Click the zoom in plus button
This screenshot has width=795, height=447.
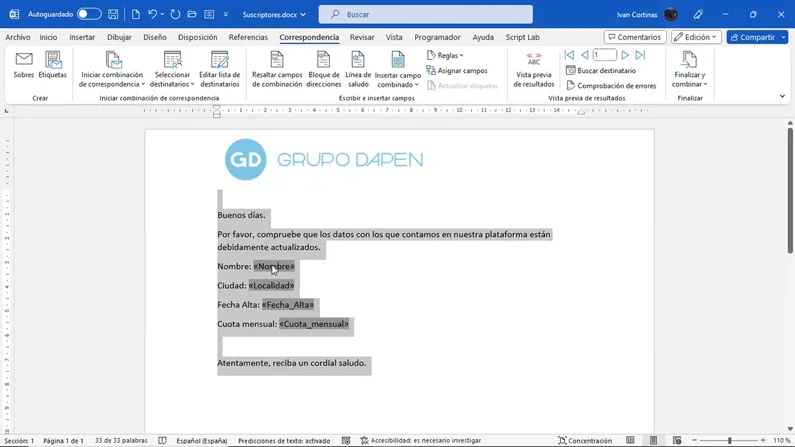[x=763, y=440]
